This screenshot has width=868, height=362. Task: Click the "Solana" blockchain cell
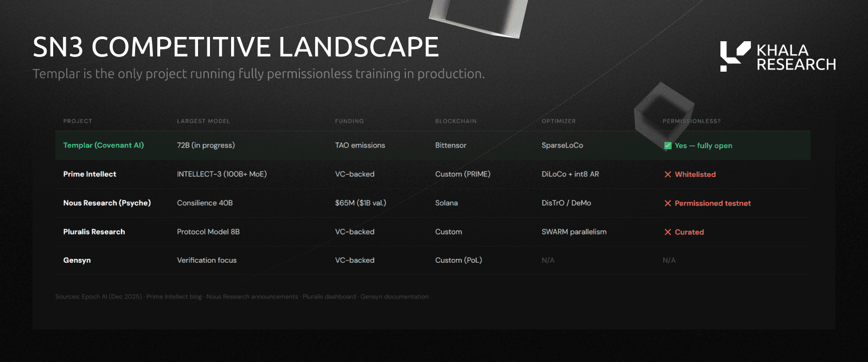click(x=446, y=202)
